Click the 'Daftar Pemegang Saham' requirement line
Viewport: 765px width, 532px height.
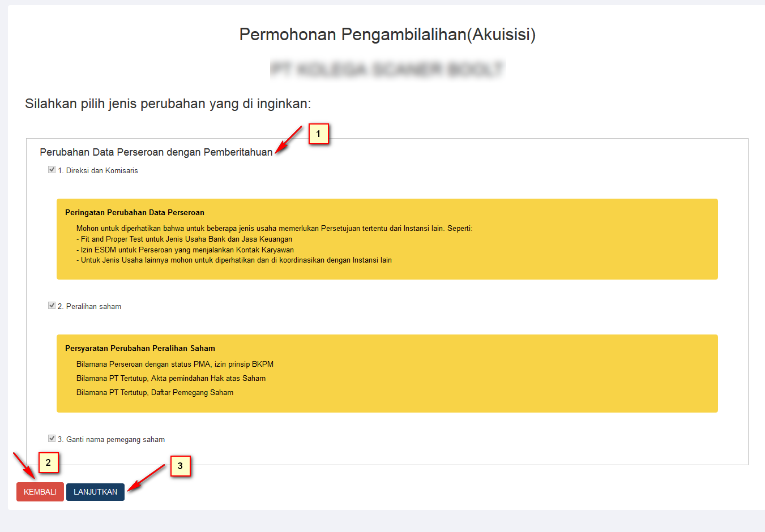155,393
